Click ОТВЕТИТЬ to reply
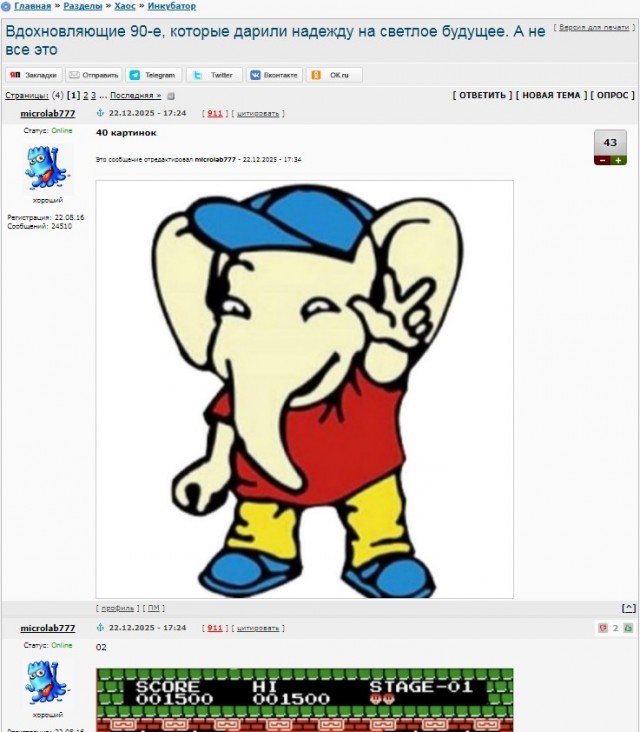The image size is (640, 732). tap(482, 95)
